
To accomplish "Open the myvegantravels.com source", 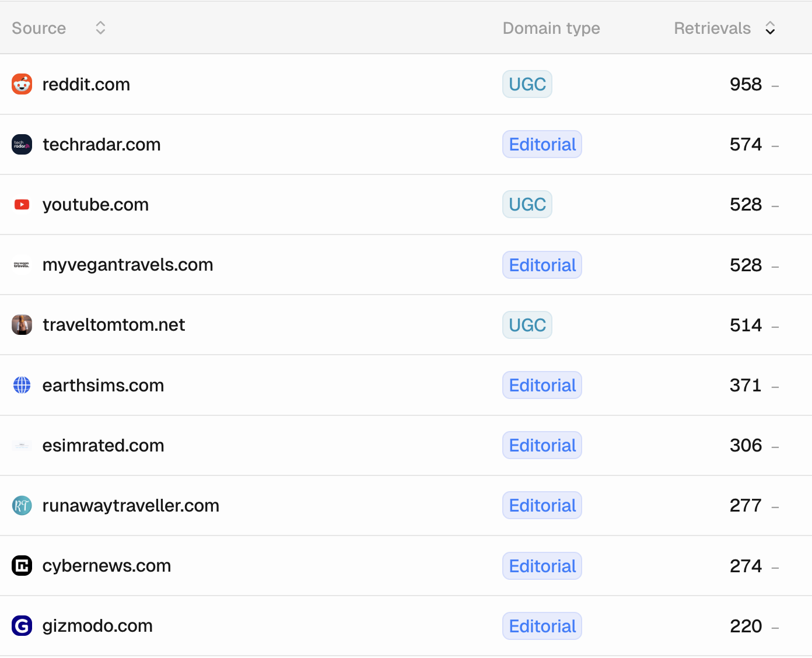I will coord(128,265).
